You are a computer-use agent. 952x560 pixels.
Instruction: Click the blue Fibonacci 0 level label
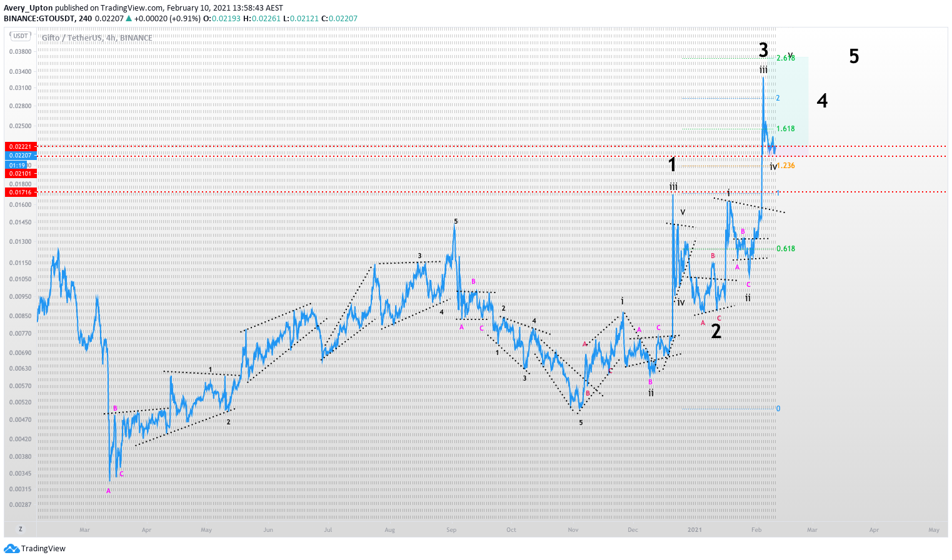click(778, 409)
